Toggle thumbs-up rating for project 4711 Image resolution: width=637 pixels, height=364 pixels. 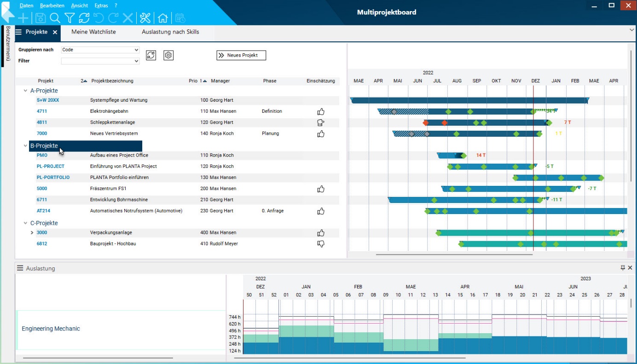click(320, 111)
